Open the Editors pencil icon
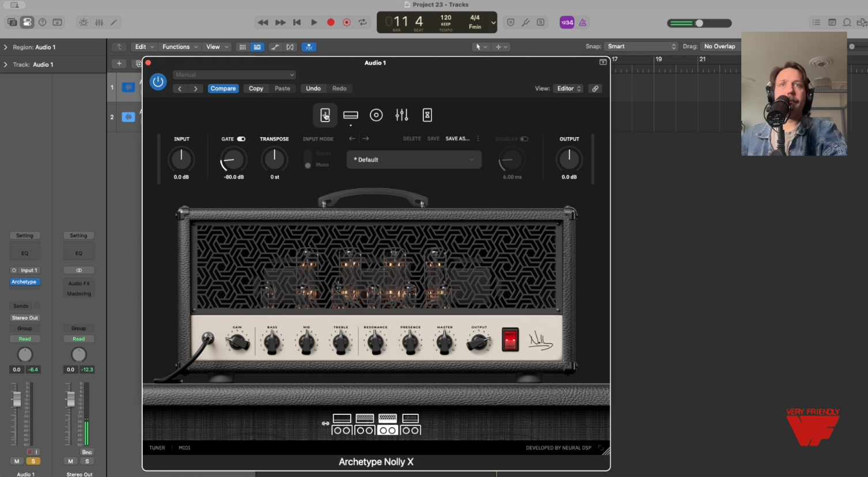Image resolution: width=868 pixels, height=477 pixels. click(114, 22)
